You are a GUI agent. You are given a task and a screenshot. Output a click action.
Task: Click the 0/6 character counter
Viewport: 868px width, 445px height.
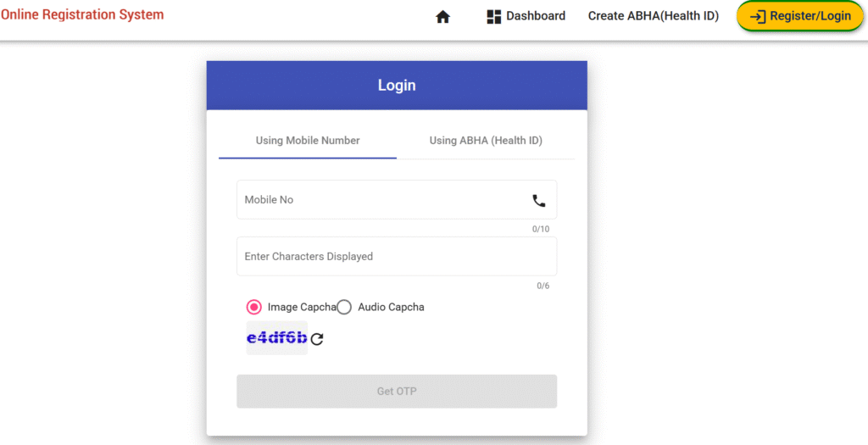(542, 286)
